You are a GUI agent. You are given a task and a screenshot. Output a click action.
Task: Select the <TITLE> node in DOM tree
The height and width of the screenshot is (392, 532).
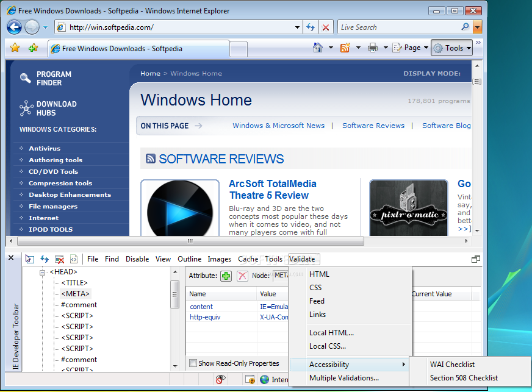74,283
